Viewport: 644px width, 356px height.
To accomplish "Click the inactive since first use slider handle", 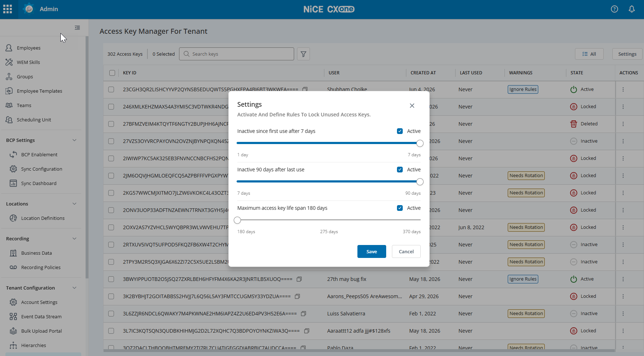I will (x=420, y=143).
